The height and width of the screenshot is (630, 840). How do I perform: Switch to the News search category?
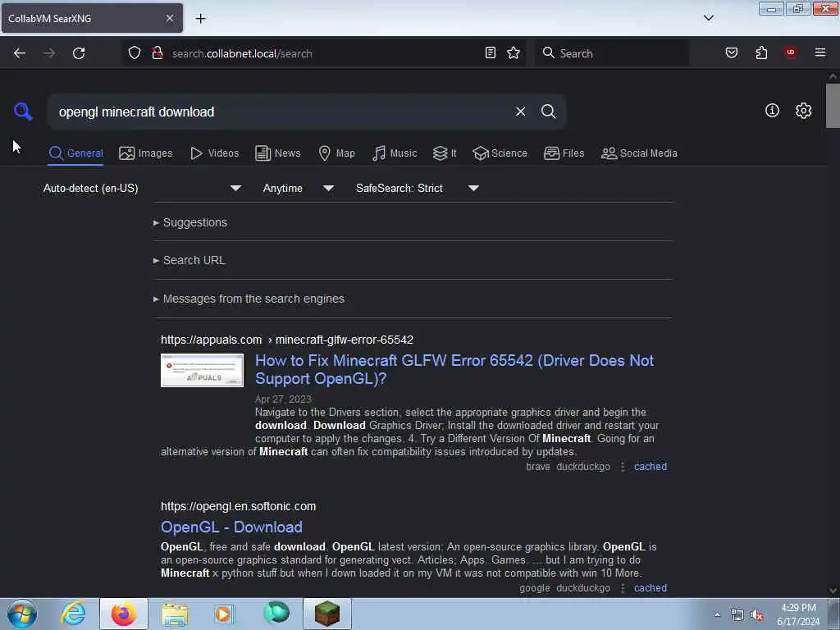click(x=278, y=153)
